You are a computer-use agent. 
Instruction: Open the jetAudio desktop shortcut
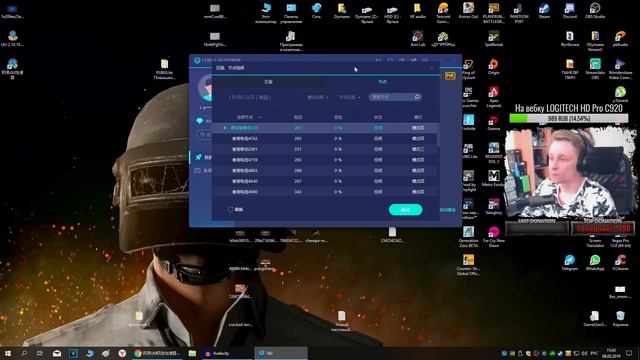point(620,39)
